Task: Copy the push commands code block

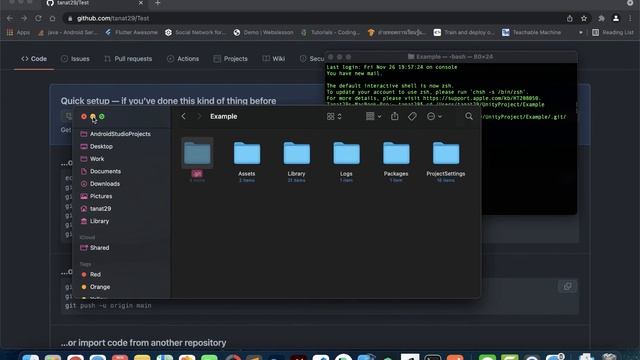Action: point(567,286)
